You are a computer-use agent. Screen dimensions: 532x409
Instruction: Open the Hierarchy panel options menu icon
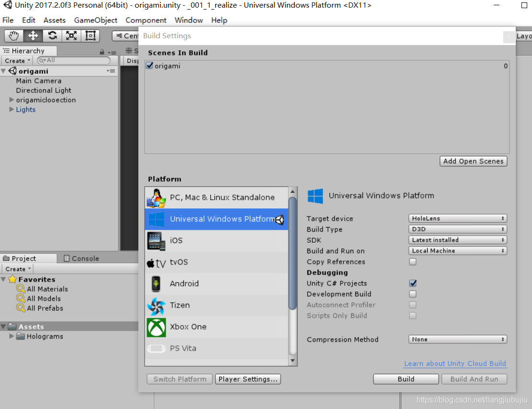click(112, 53)
